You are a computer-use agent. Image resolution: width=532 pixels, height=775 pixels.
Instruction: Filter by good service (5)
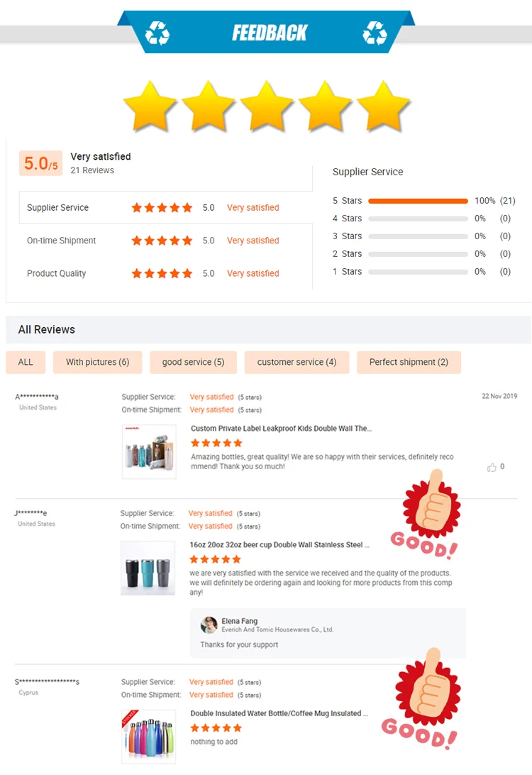pos(193,362)
